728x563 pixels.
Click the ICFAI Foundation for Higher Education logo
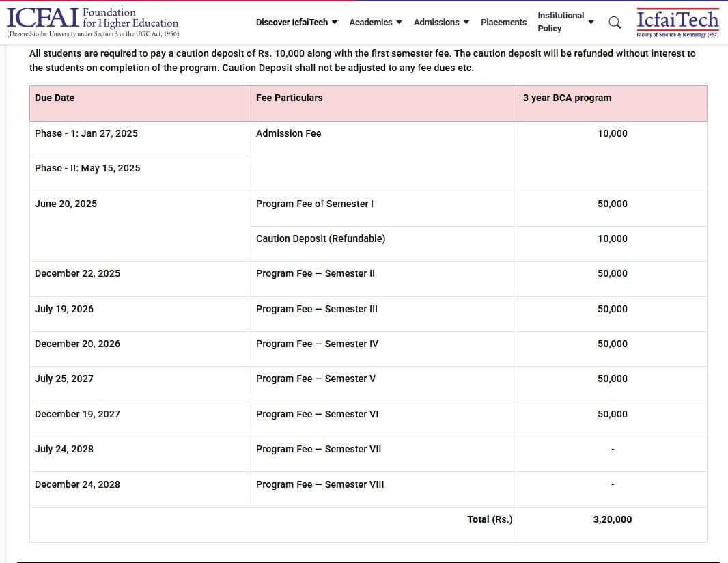[93, 22]
